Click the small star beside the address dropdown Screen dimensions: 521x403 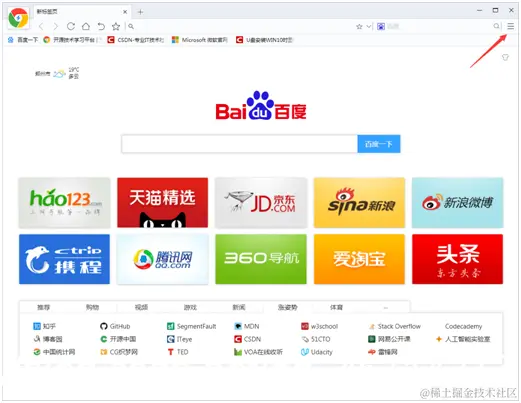coord(359,26)
